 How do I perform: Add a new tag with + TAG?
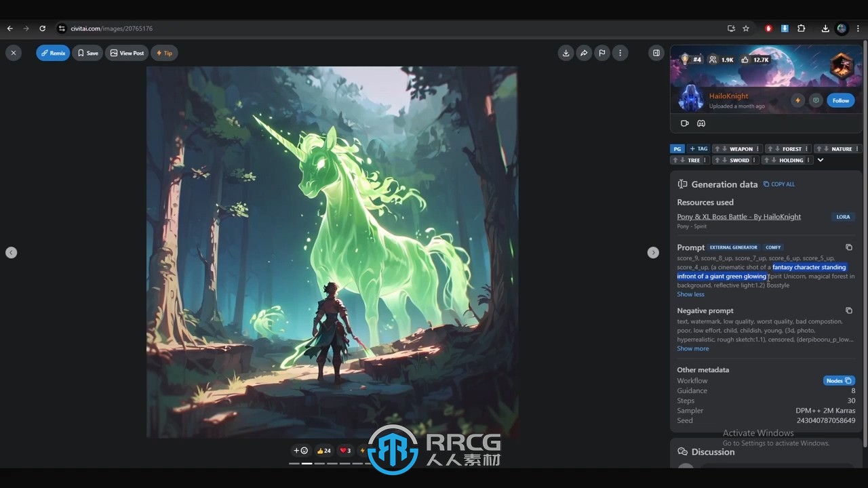click(x=698, y=148)
